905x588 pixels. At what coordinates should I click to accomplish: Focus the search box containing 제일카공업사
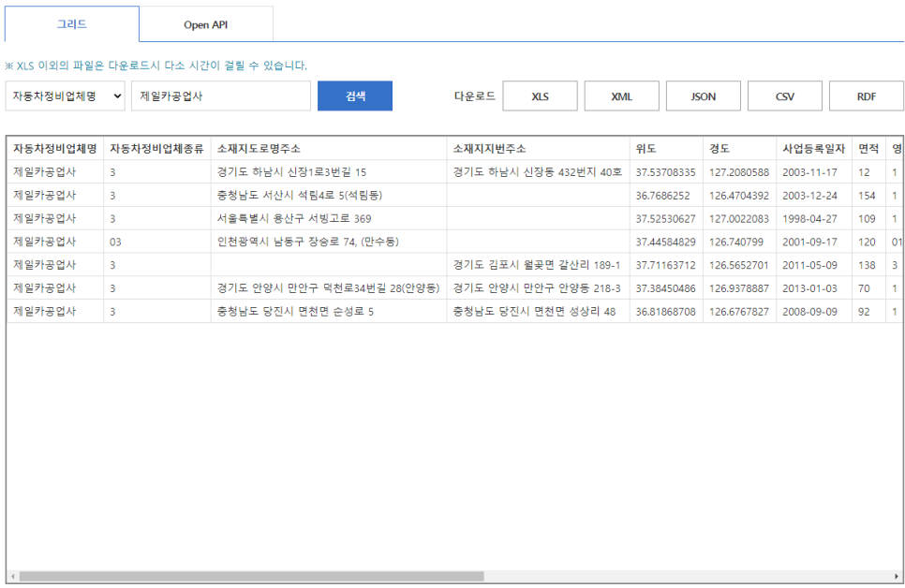[220, 96]
